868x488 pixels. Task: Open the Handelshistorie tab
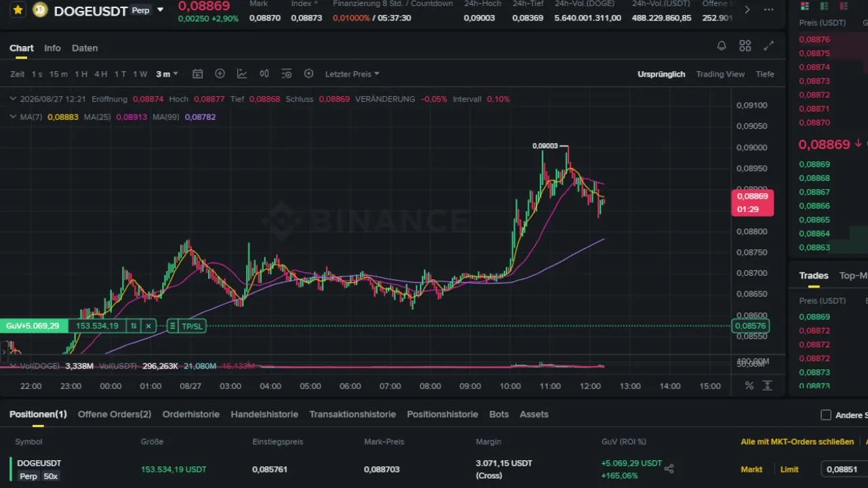click(x=264, y=414)
